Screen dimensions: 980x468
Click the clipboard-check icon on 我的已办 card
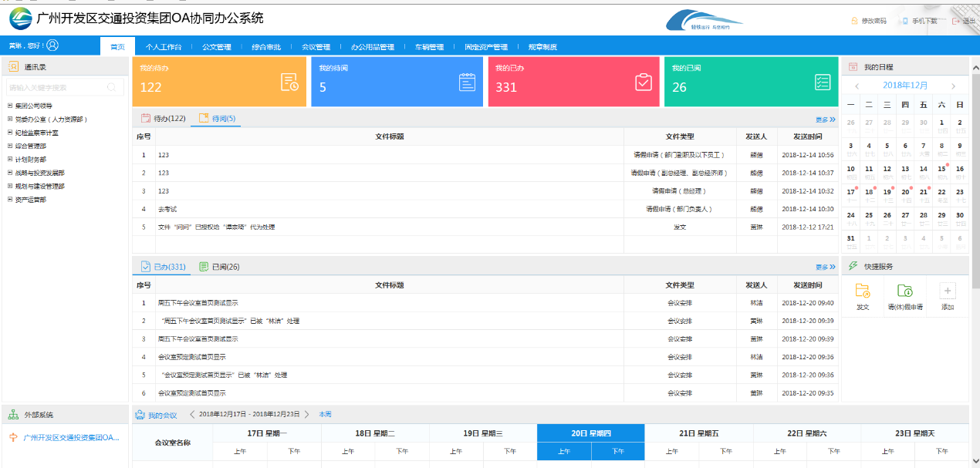tap(644, 82)
